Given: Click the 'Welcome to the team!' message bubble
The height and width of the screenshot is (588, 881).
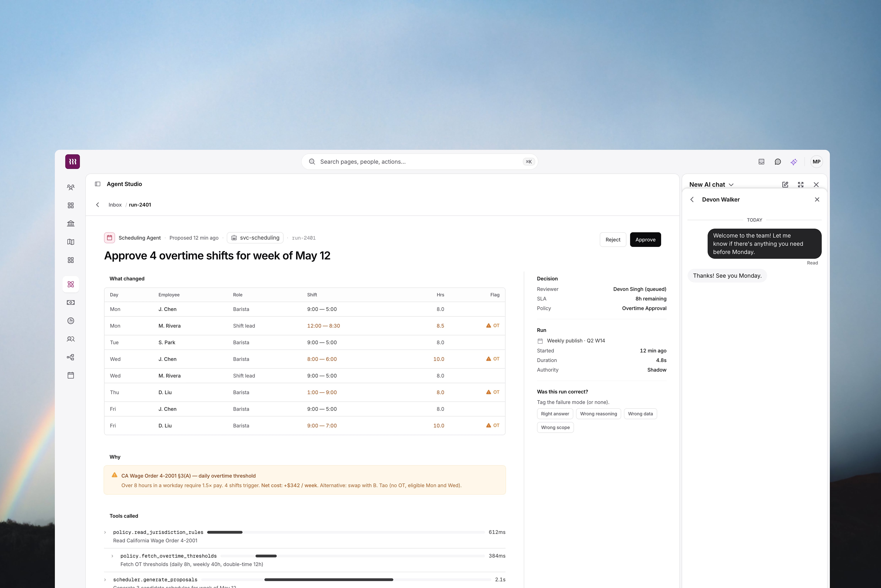Looking at the screenshot, I should pos(764,244).
